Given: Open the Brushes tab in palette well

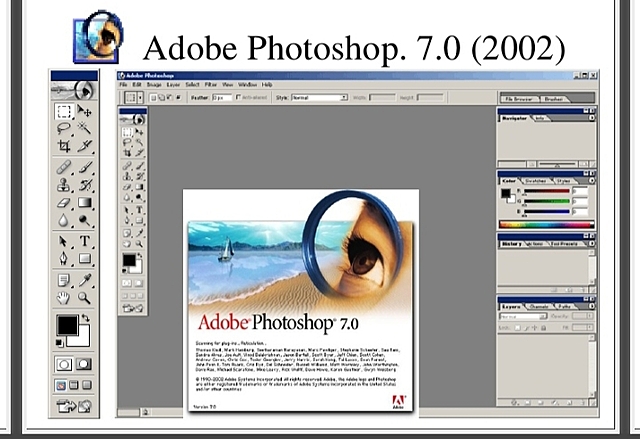Looking at the screenshot, I should point(554,99).
